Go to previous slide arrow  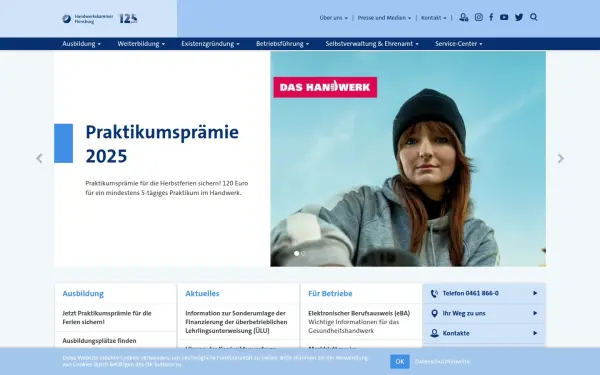tap(39, 158)
